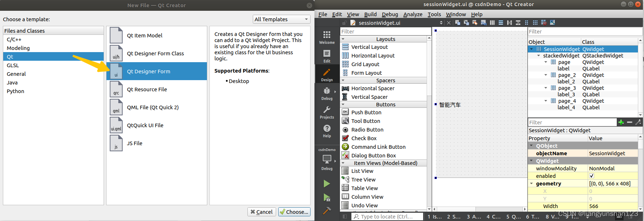This screenshot has height=221, width=644.
Task: Click the Type to locate search field
Action: [387, 216]
